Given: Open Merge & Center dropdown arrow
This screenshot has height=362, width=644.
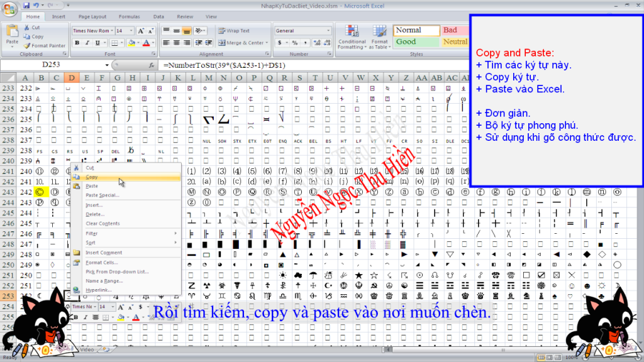Looking at the screenshot, I should click(267, 43).
